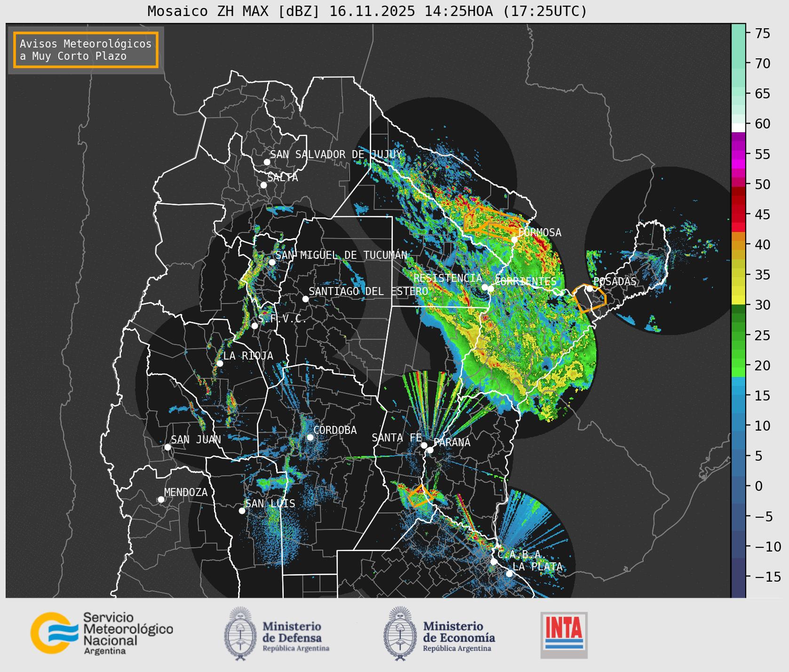Click the 'Avisos Meteorológicos a Muy Corto Plazo' legend box
Image resolution: width=789 pixels, height=672 pixels.
pyautogui.click(x=86, y=50)
